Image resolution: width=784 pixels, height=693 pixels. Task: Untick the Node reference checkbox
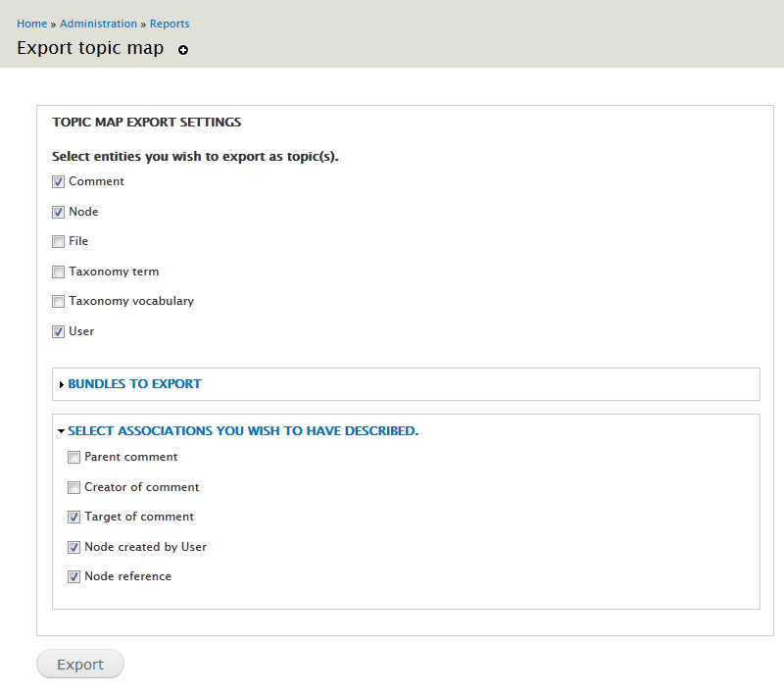click(73, 577)
